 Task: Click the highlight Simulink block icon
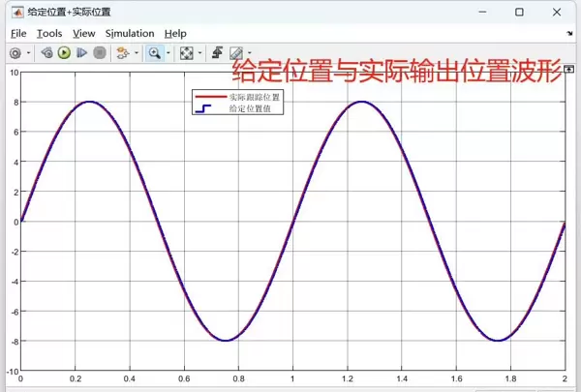122,53
